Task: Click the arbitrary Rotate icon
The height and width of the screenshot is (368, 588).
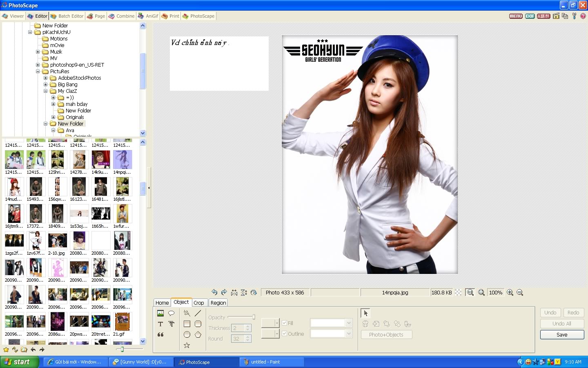Action: 254,292
